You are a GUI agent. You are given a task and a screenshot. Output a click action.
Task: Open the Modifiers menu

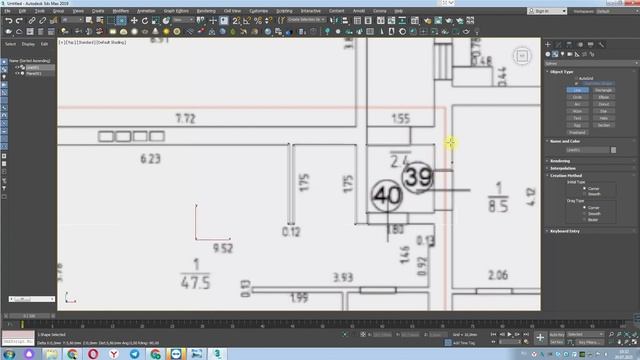tap(120, 11)
